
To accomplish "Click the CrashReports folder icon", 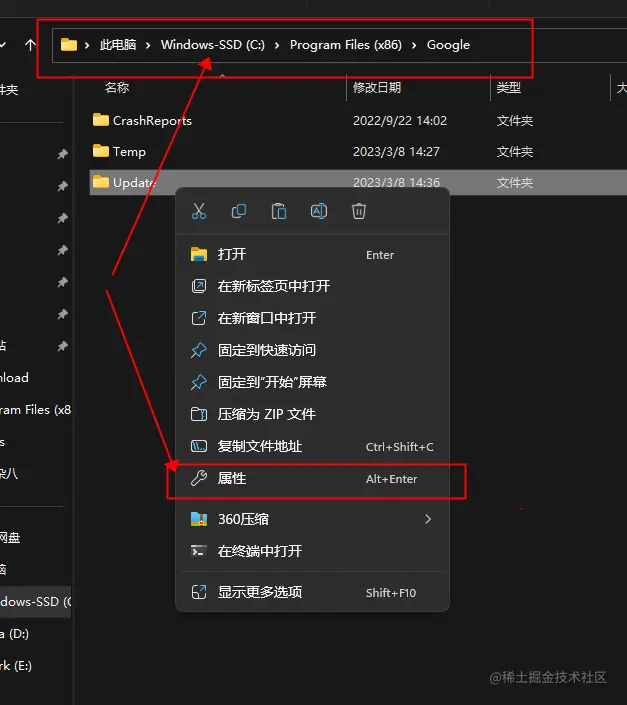I will (101, 120).
